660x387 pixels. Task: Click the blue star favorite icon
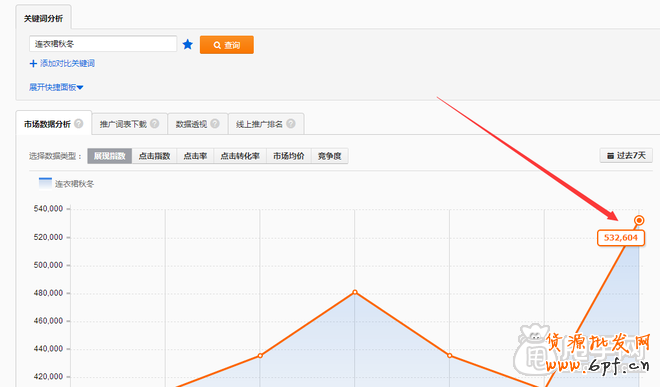[188, 44]
